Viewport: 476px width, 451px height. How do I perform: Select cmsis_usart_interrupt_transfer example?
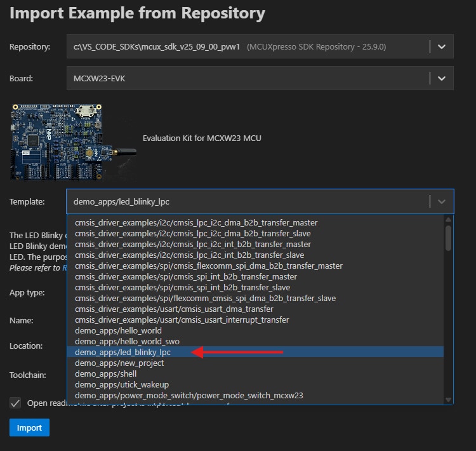(x=182, y=320)
